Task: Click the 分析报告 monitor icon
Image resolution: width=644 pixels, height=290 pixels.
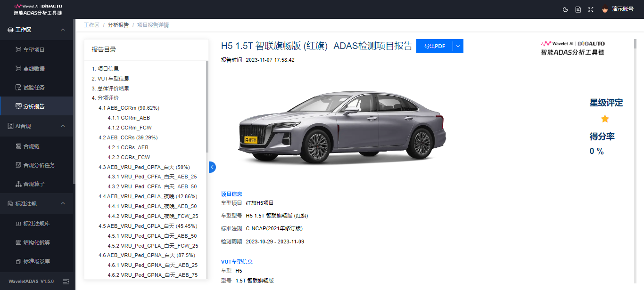Action: click(18, 106)
